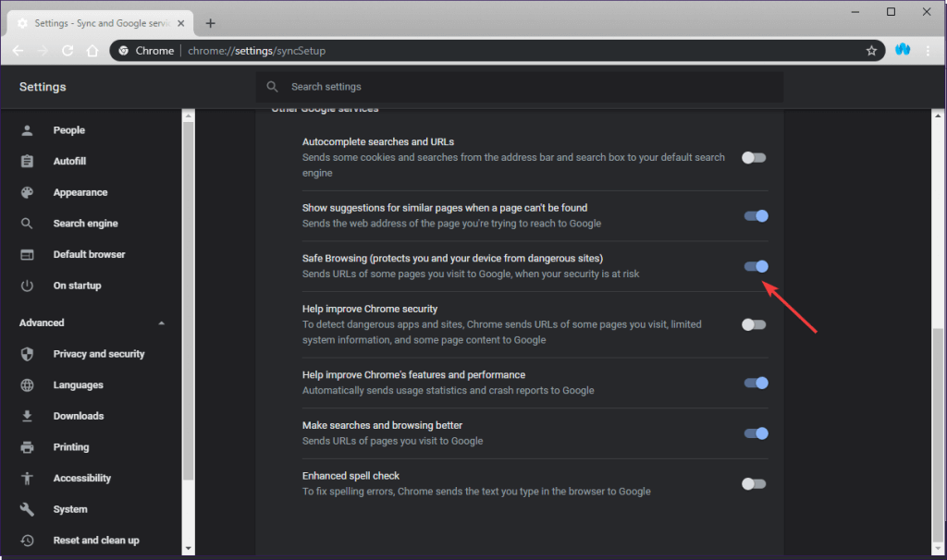Bookmark this page with the star icon
This screenshot has height=560, width=947.
pos(871,51)
